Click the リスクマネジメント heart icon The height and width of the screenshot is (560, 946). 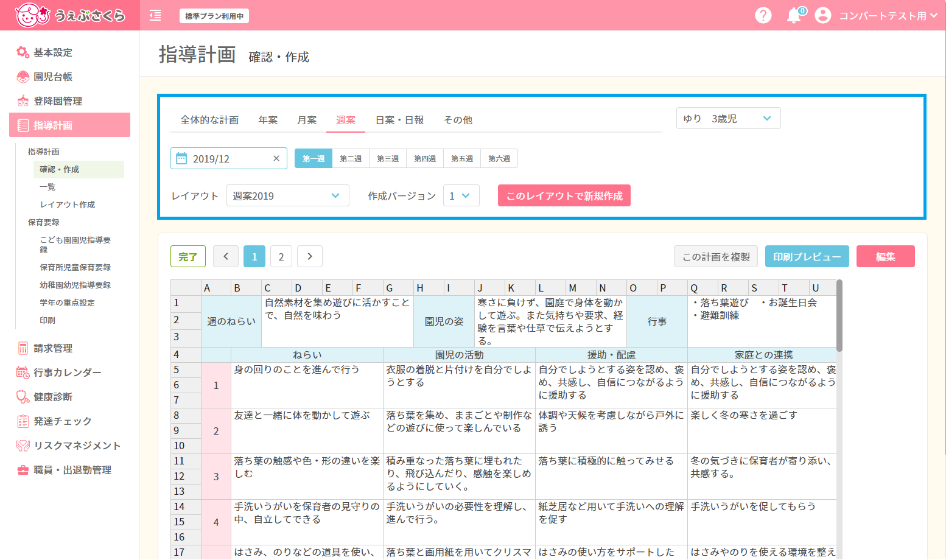point(23,446)
